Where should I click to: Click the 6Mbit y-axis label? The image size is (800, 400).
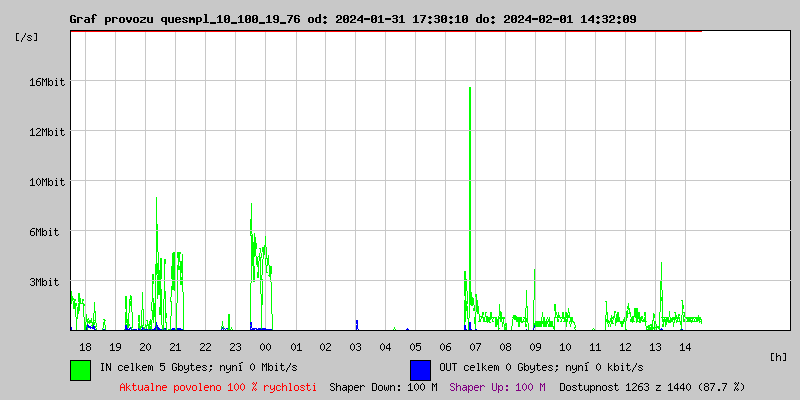[x=43, y=232]
